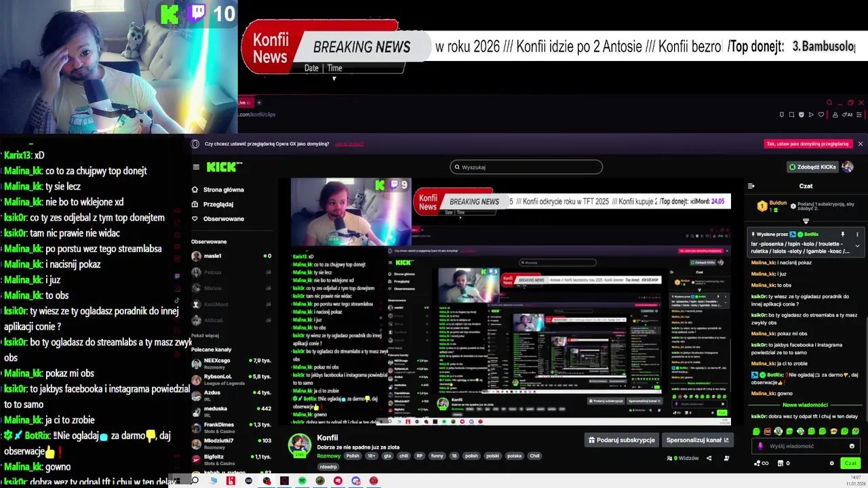Image resolution: width=868 pixels, height=488 pixels.
Task: Open Opera snapshot tool icon
Action: [x=791, y=115]
